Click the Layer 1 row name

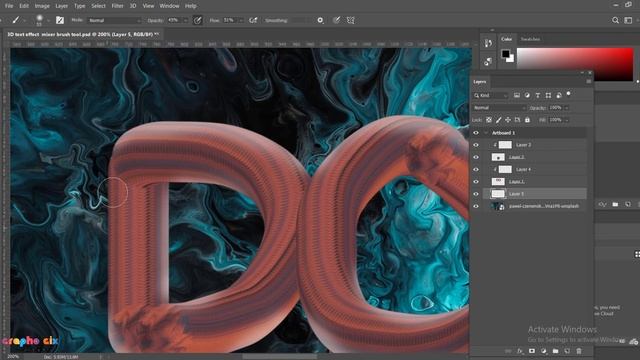pos(516,182)
